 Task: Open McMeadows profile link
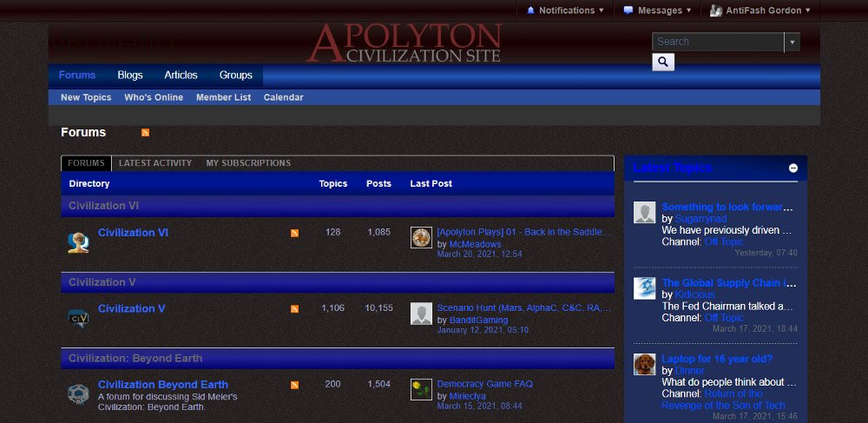pos(475,244)
